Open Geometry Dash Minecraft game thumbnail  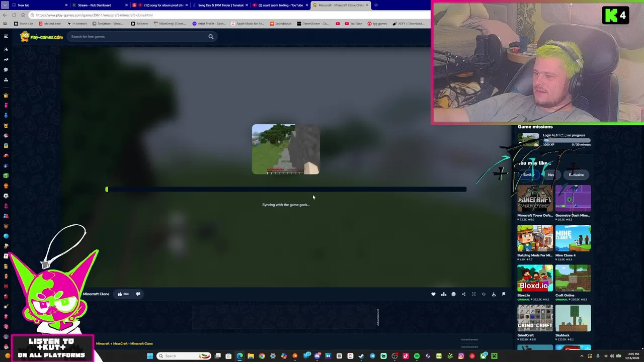(x=573, y=198)
